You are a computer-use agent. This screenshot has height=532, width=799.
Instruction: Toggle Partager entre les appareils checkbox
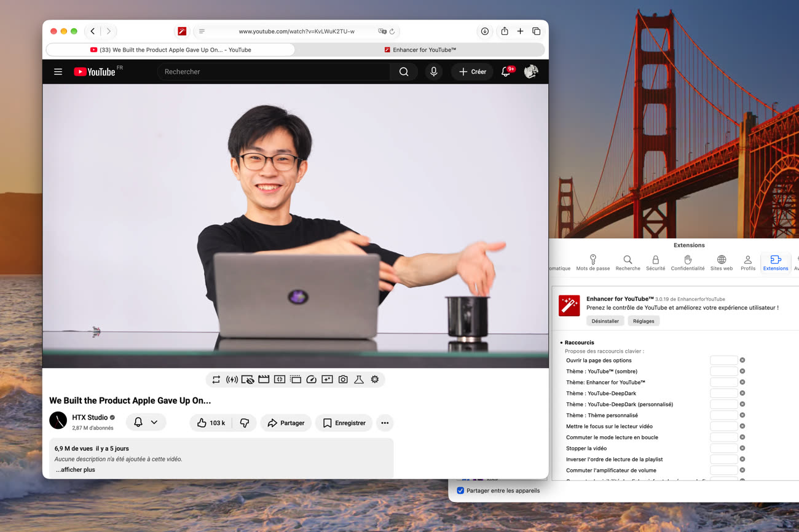460,490
